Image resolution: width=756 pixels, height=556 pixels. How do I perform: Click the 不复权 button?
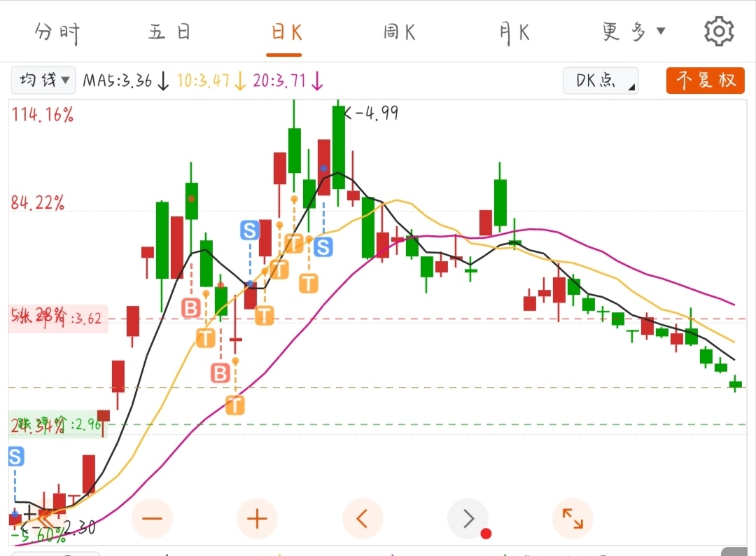click(706, 80)
